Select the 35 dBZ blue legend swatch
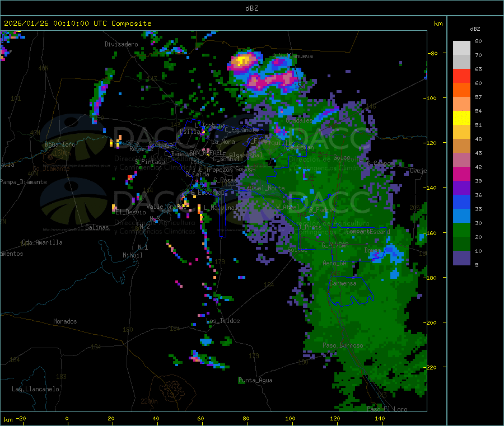The image size is (504, 426). tap(461, 202)
